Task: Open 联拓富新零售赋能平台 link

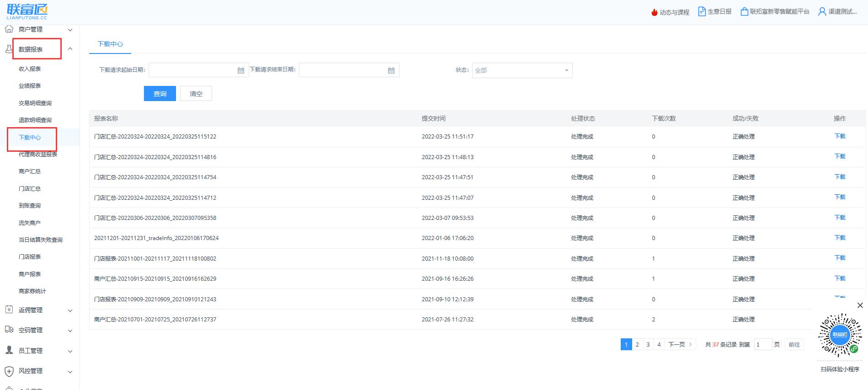Action: tap(779, 11)
